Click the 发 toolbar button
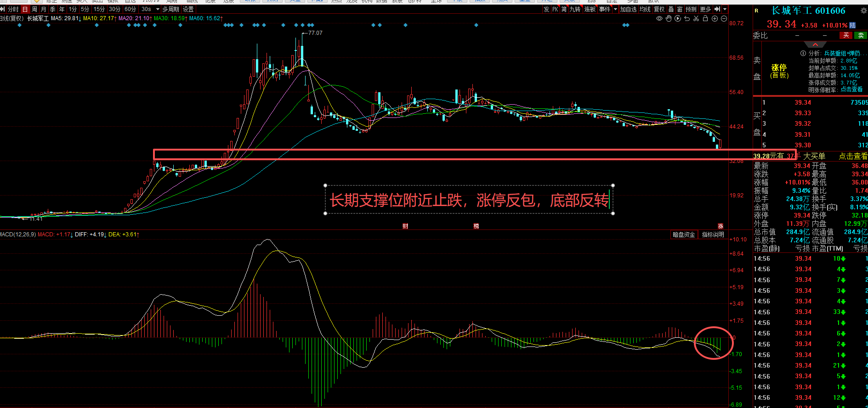Viewport: 868px width, 408px height. 546,9
